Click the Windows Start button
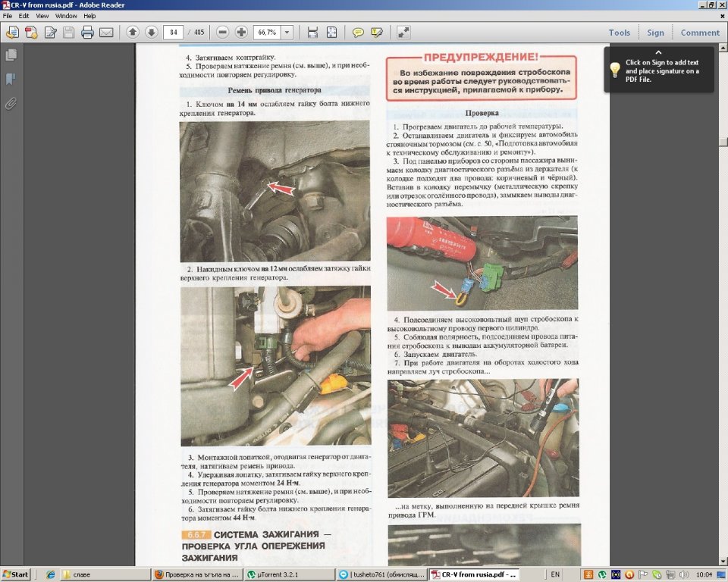The height and width of the screenshot is (582, 728). [16, 574]
